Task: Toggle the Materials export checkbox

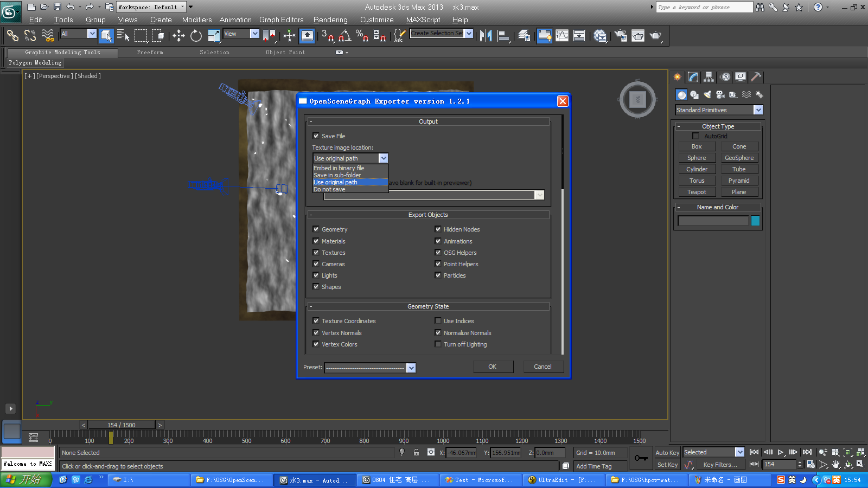Action: (316, 241)
